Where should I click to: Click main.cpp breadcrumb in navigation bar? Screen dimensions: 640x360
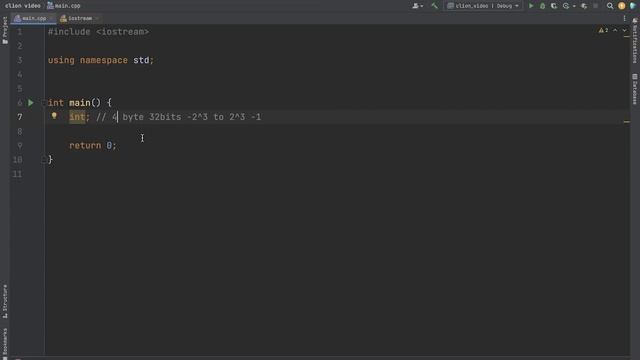point(64,6)
